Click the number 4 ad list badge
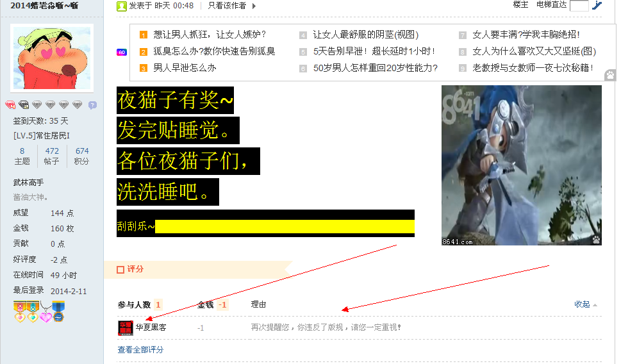 pos(303,35)
